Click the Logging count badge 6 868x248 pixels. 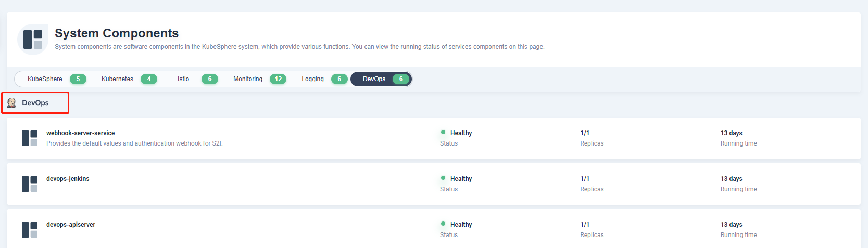339,79
